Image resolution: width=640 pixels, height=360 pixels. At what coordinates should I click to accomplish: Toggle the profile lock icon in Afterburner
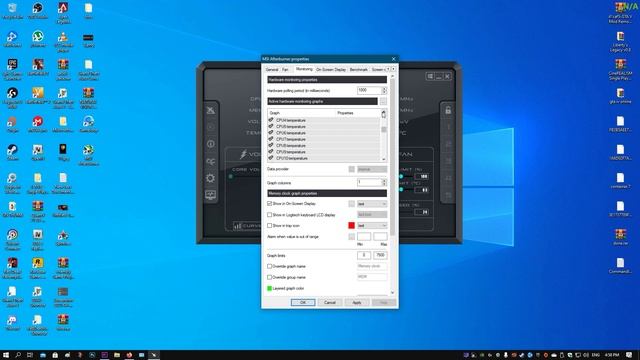tap(448, 110)
